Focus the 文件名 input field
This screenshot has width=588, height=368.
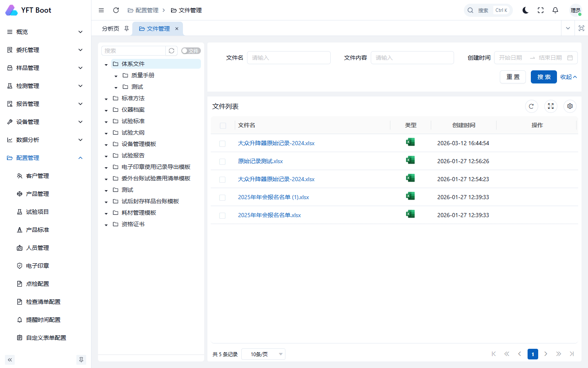click(x=289, y=58)
